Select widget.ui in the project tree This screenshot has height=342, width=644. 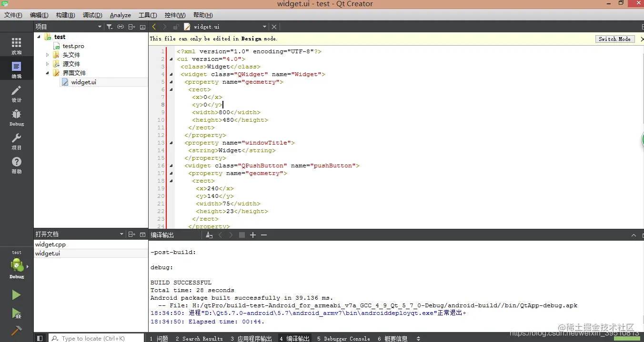(x=84, y=82)
